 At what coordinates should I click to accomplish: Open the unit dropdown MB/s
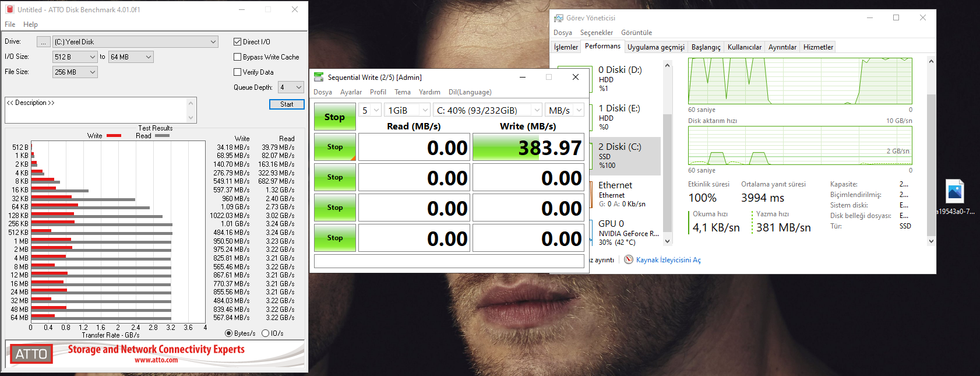coord(565,110)
